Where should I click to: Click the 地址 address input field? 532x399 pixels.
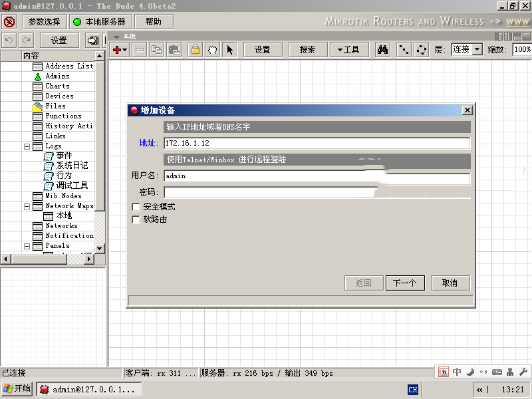[317, 143]
